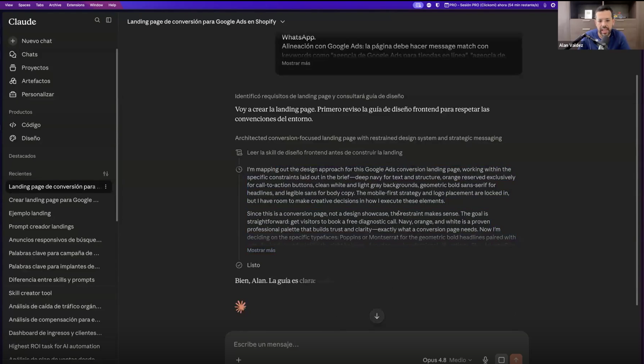
Task: Open 'Highest ROI task for AI automation' chat
Action: point(54,346)
